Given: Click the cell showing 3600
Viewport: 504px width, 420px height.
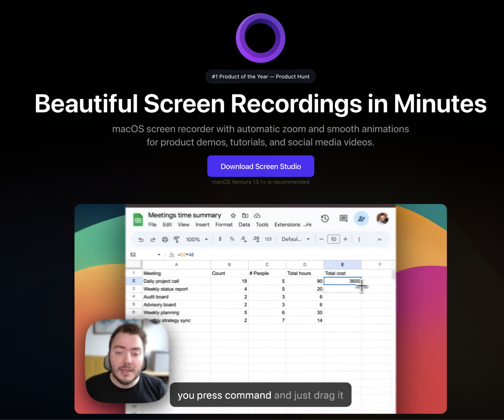Looking at the screenshot, I should point(342,281).
